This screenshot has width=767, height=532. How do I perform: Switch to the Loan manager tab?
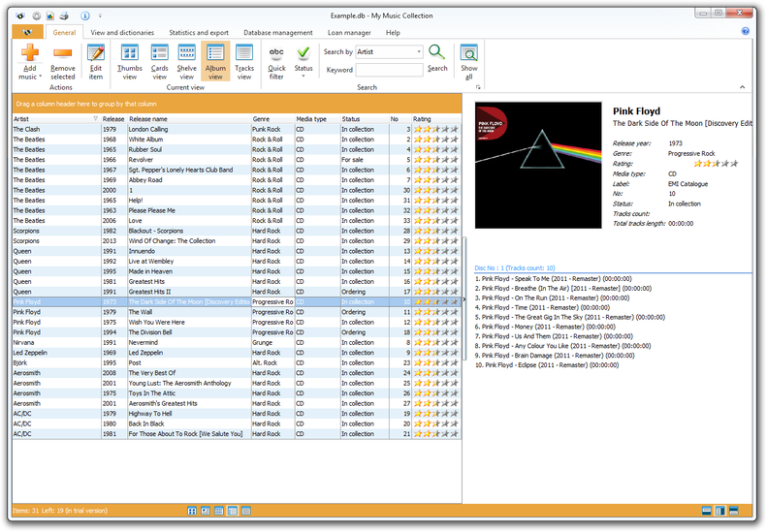coord(349,32)
